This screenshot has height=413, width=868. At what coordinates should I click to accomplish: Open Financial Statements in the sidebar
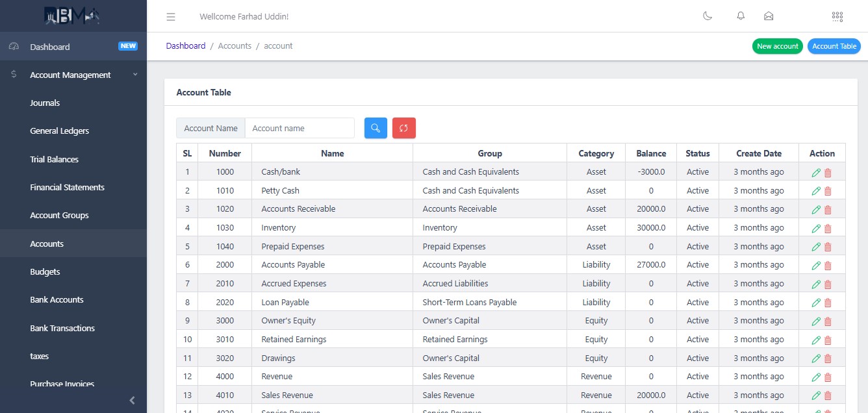tap(73, 187)
